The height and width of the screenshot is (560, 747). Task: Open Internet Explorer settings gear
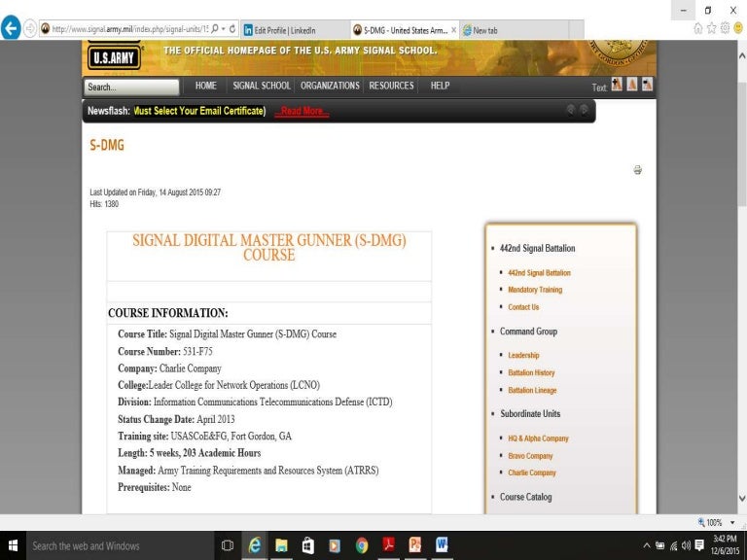pos(724,28)
